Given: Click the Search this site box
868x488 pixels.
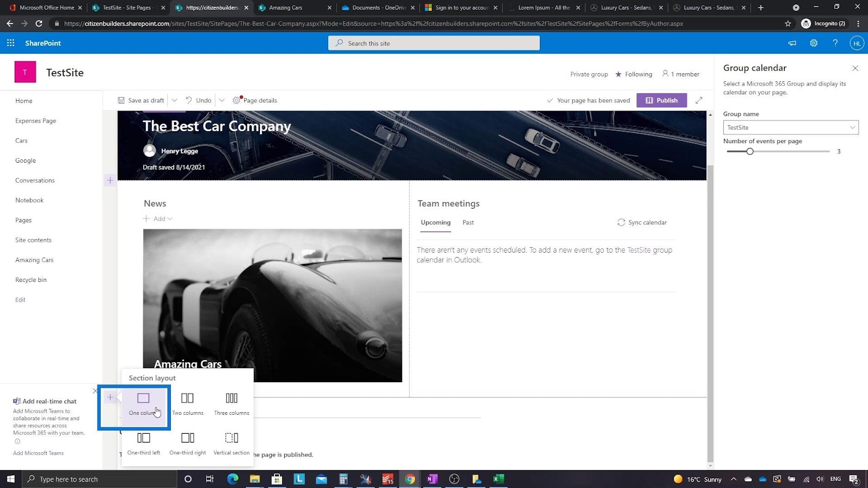Looking at the screenshot, I should (x=434, y=43).
